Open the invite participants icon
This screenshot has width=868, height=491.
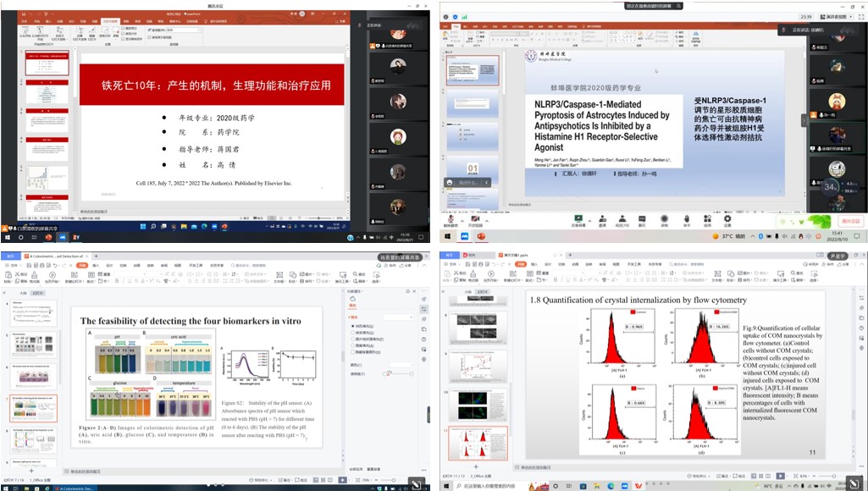[601, 220]
